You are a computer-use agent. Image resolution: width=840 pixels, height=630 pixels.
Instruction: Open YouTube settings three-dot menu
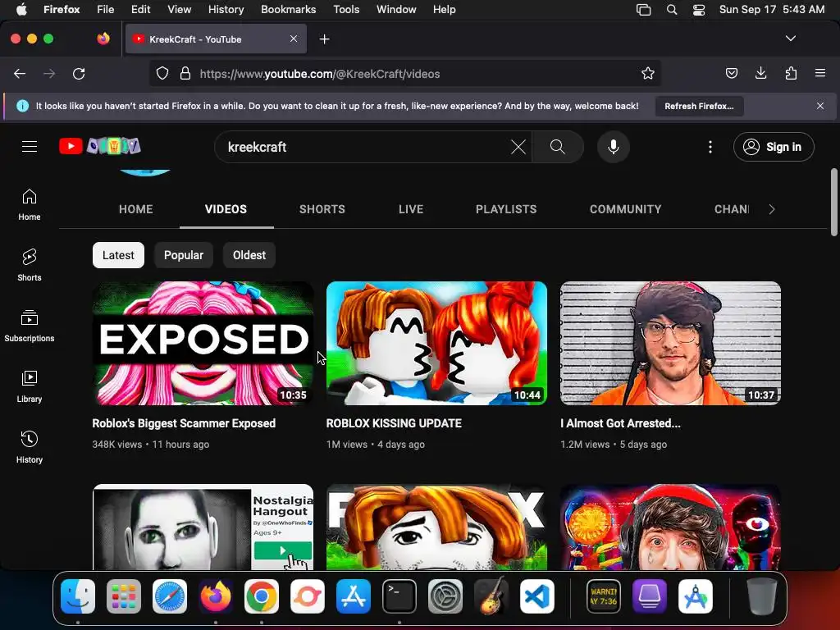tap(710, 147)
